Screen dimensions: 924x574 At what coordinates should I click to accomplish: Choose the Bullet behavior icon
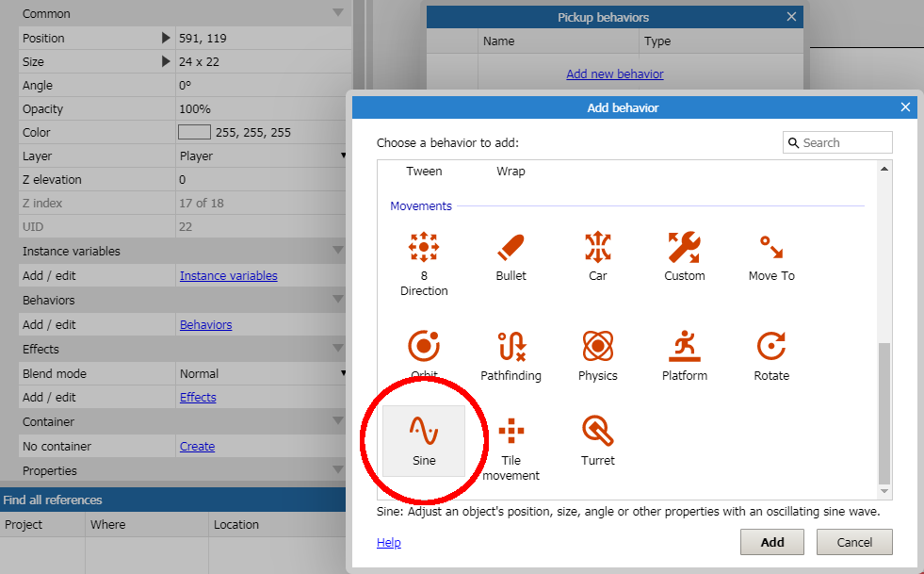point(511,247)
